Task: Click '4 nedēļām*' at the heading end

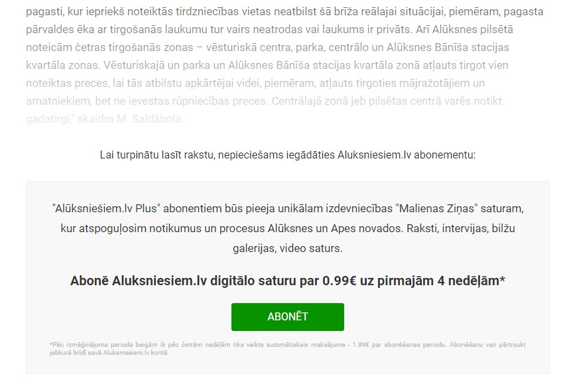Action: (x=471, y=281)
